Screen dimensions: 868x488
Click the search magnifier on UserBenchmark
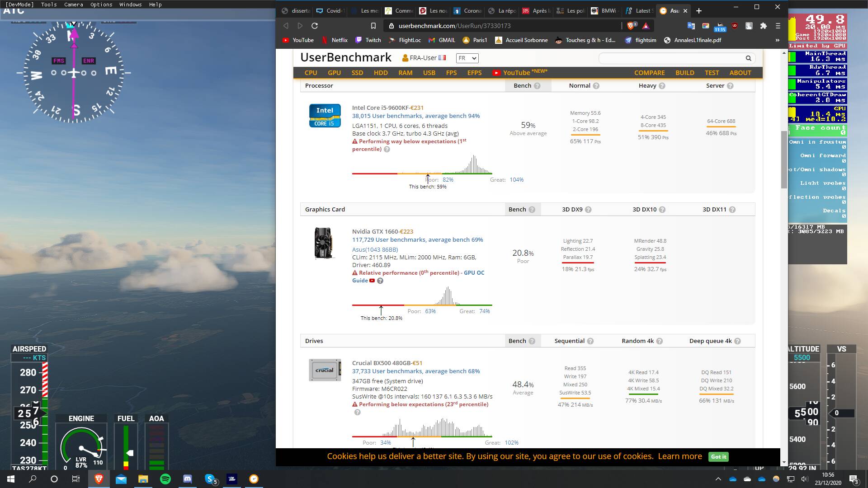[748, 58]
